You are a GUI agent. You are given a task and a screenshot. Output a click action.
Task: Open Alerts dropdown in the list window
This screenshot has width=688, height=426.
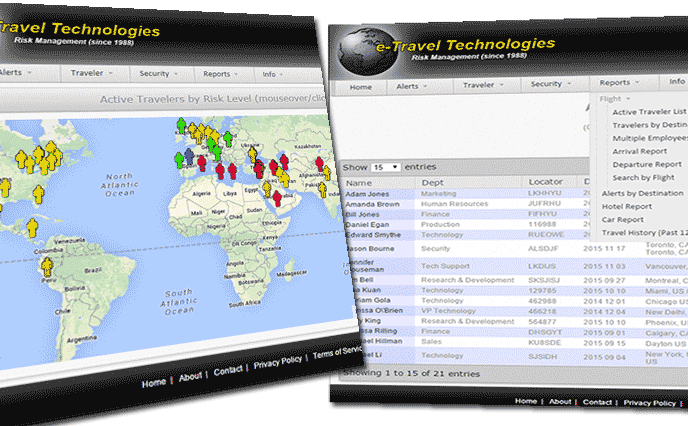pos(412,86)
